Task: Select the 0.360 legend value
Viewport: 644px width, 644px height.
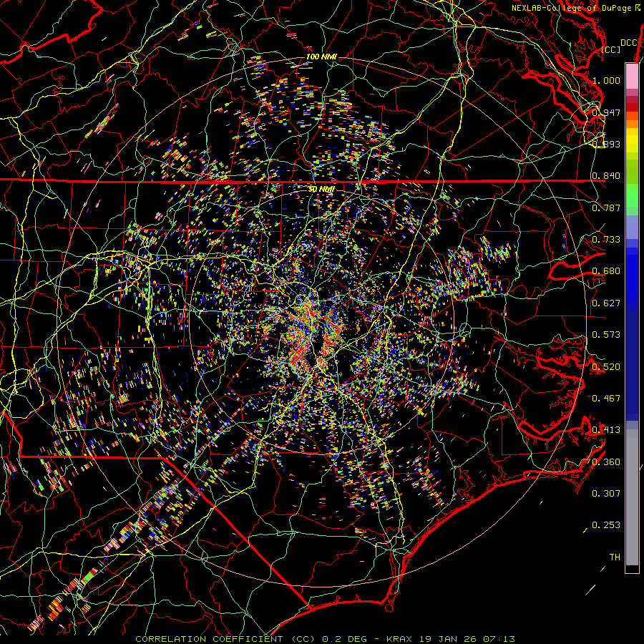Action: coord(606,462)
